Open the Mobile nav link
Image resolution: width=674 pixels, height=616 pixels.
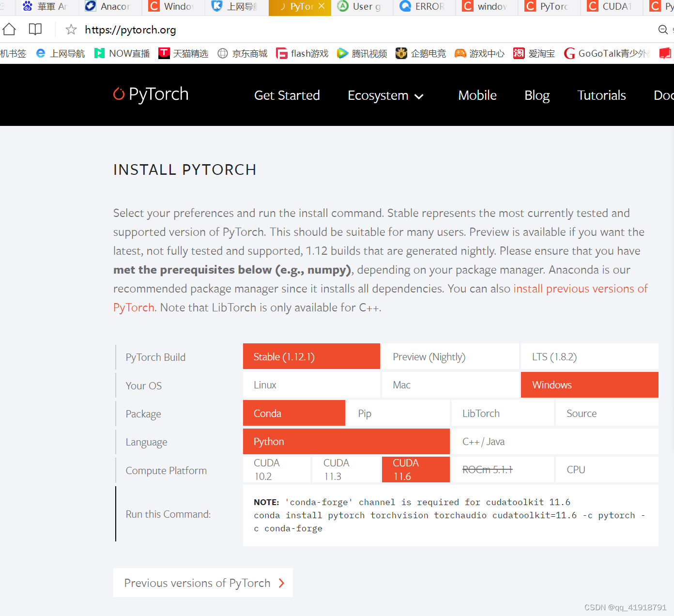[477, 95]
